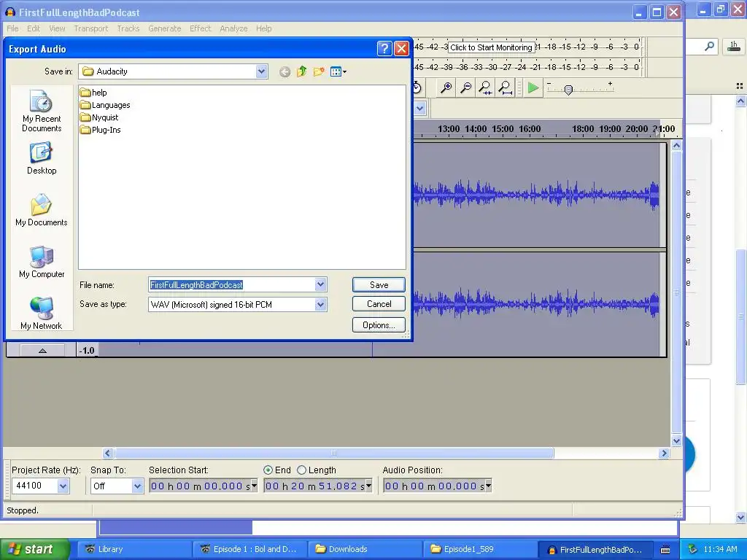747x560 pixels.
Task: Open the Project Rate dropdown
Action: coord(63,486)
